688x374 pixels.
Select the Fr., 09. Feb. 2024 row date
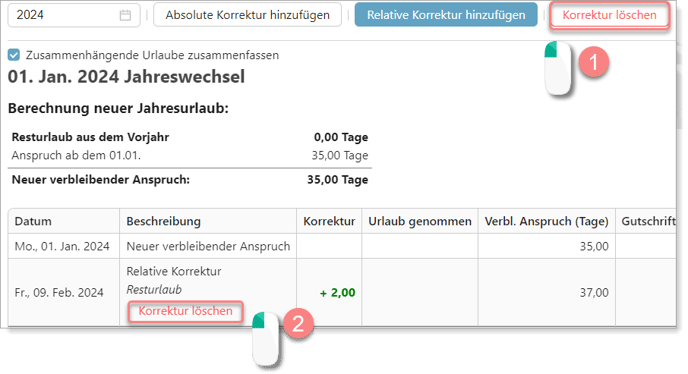tap(59, 293)
